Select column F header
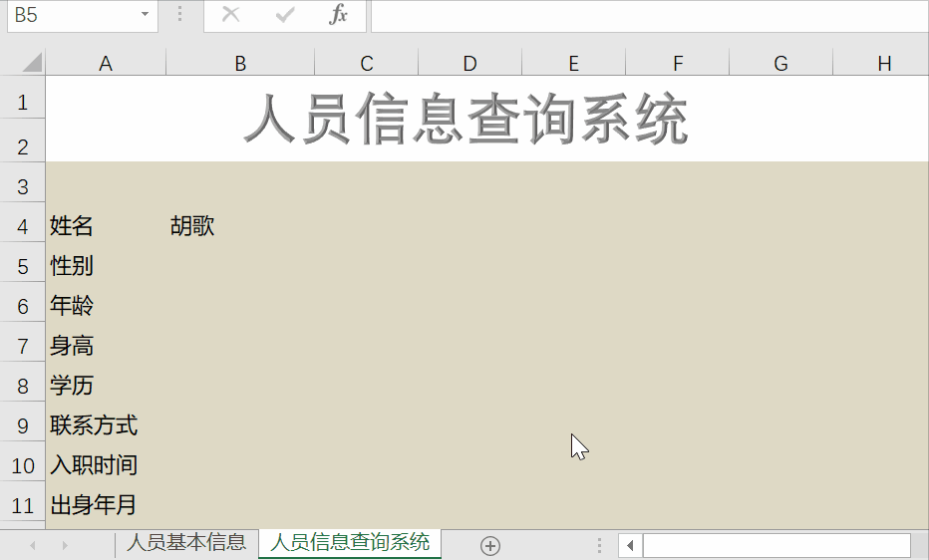This screenshot has height=560, width=929. click(x=677, y=63)
